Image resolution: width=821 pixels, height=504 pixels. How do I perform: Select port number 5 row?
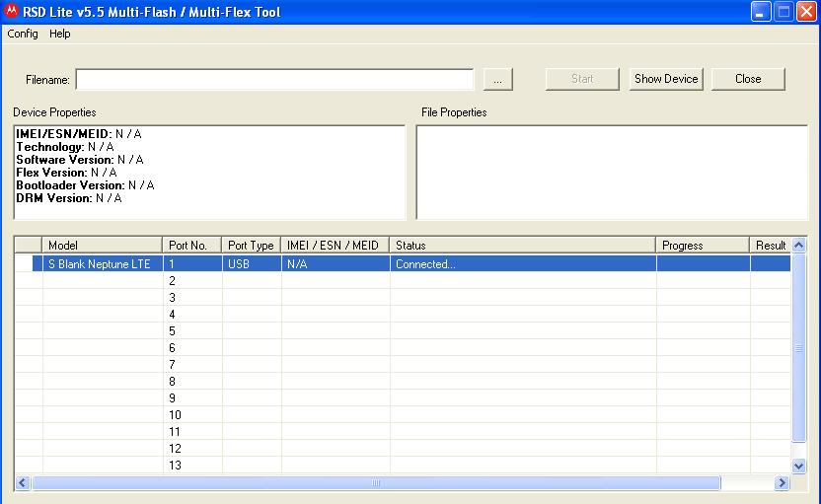click(x=403, y=330)
